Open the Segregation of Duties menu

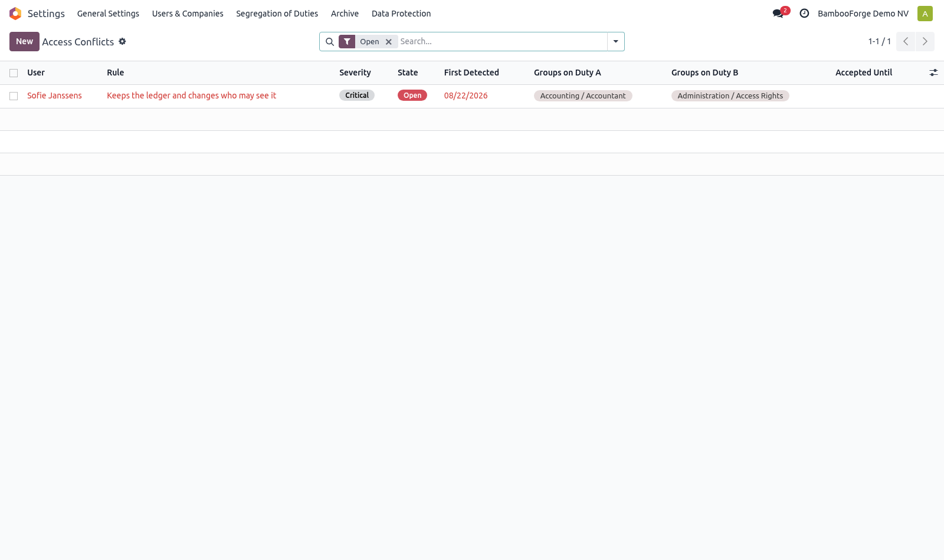(277, 14)
